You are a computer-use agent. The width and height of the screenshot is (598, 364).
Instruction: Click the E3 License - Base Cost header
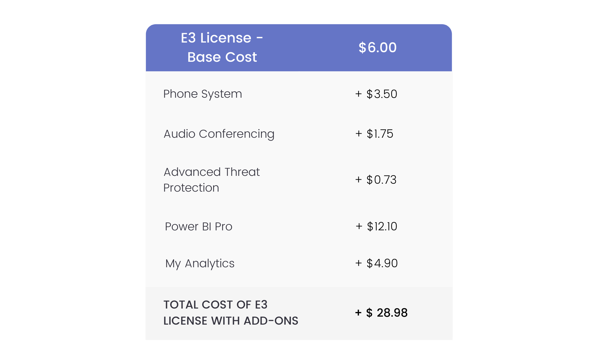222,47
